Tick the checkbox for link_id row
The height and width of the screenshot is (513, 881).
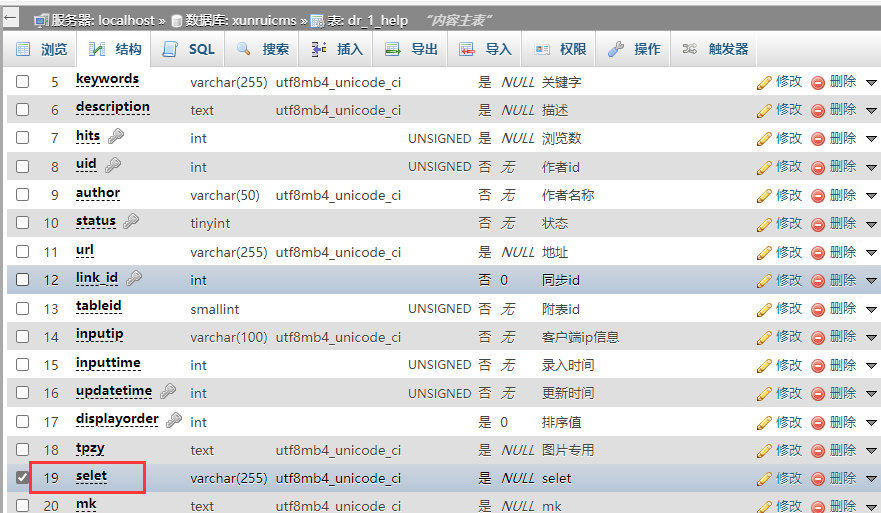22,280
